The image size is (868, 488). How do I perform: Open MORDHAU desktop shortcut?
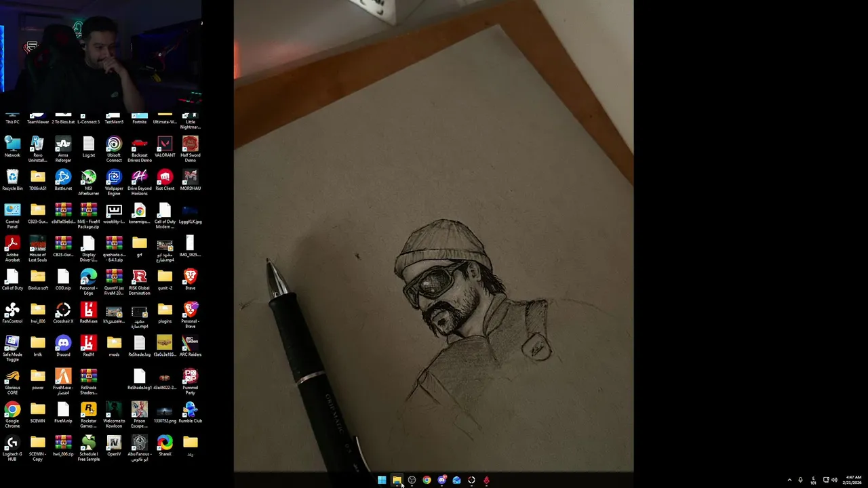pyautogui.click(x=191, y=180)
